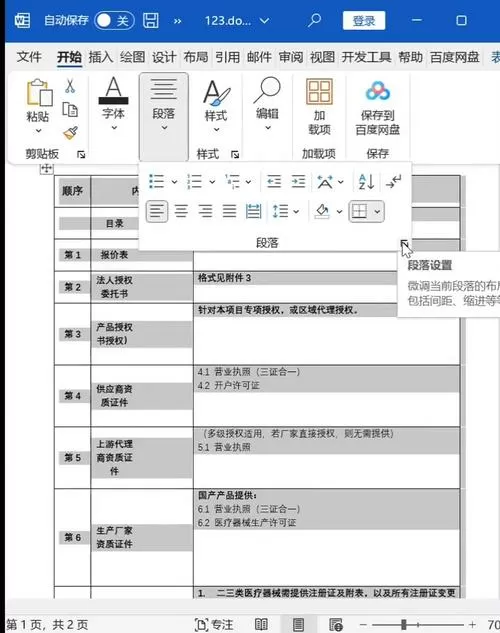Click the line spacing icon
This screenshot has width=500, height=633.
tap(280, 211)
